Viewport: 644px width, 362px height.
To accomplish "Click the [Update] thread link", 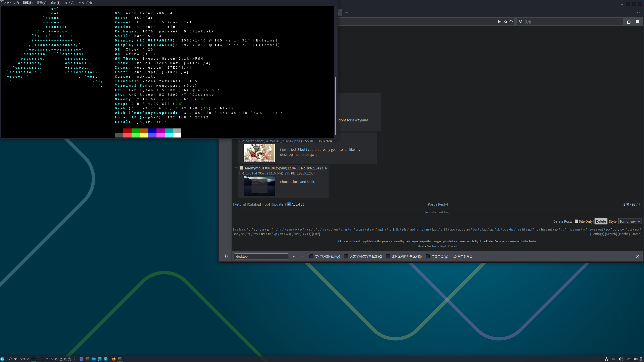I will [x=277, y=204].
